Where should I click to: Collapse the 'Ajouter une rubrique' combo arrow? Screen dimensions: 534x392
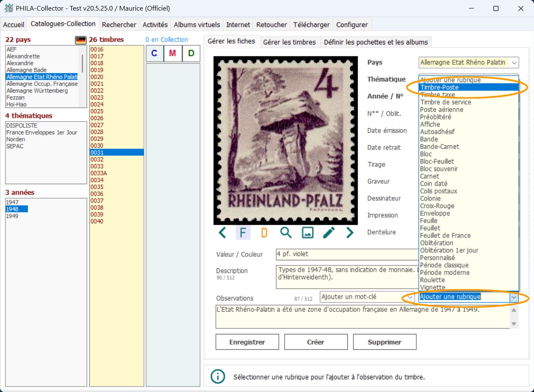coord(514,297)
